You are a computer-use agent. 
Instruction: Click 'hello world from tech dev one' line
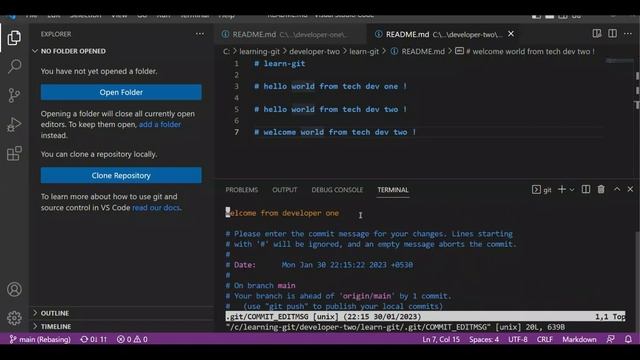pos(330,86)
